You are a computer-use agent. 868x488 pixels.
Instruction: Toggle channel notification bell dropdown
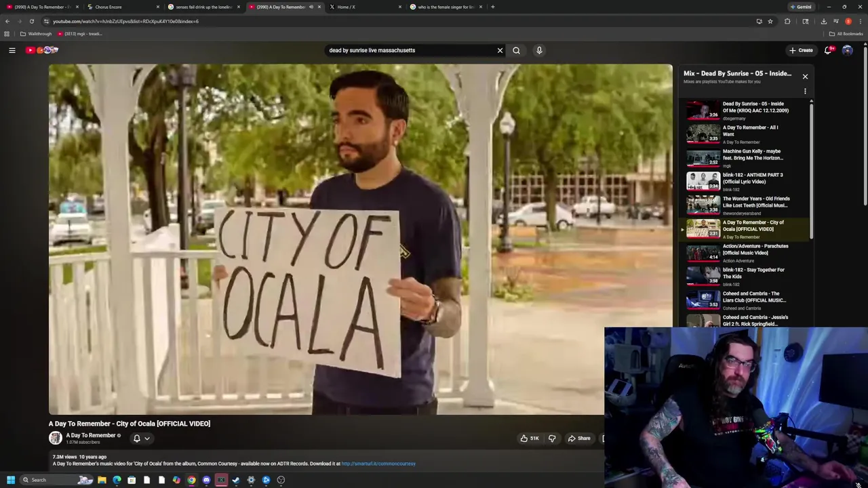click(141, 439)
